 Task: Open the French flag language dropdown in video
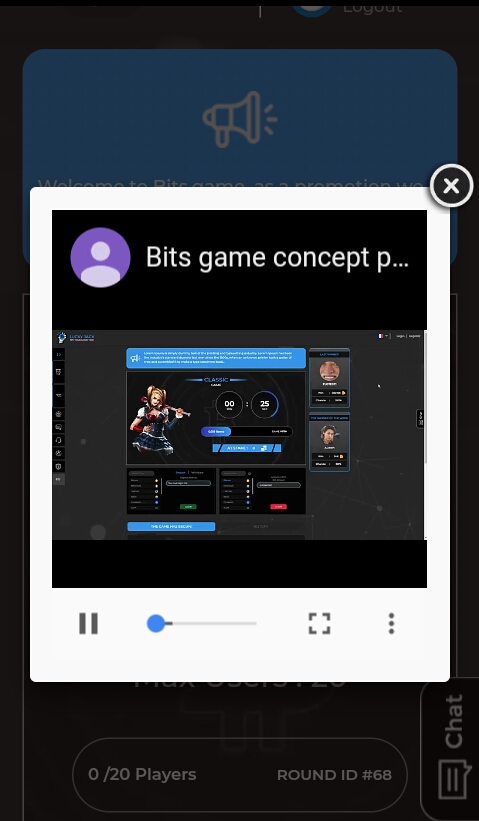[383, 336]
